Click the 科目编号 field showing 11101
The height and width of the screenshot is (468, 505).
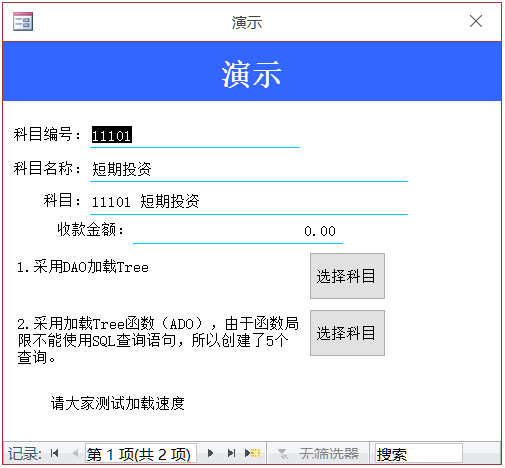click(x=195, y=136)
